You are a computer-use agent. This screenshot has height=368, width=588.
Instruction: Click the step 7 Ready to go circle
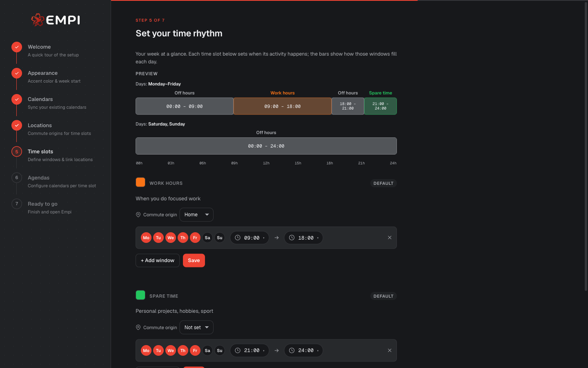click(x=17, y=204)
